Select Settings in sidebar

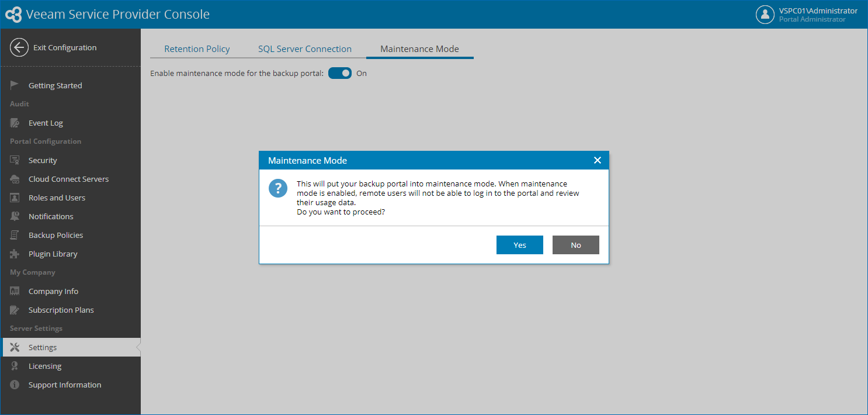[x=70, y=347]
